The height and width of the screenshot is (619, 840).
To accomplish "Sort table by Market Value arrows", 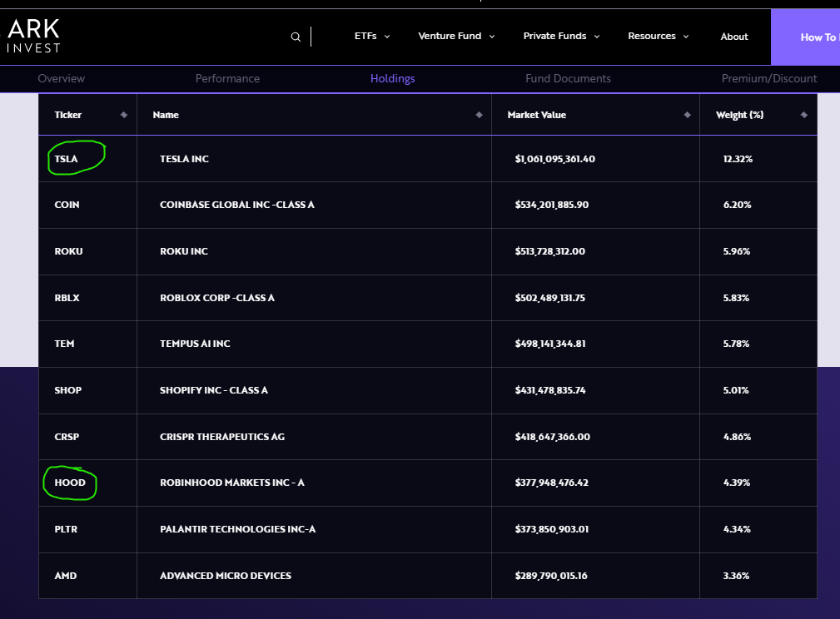I will [688, 115].
